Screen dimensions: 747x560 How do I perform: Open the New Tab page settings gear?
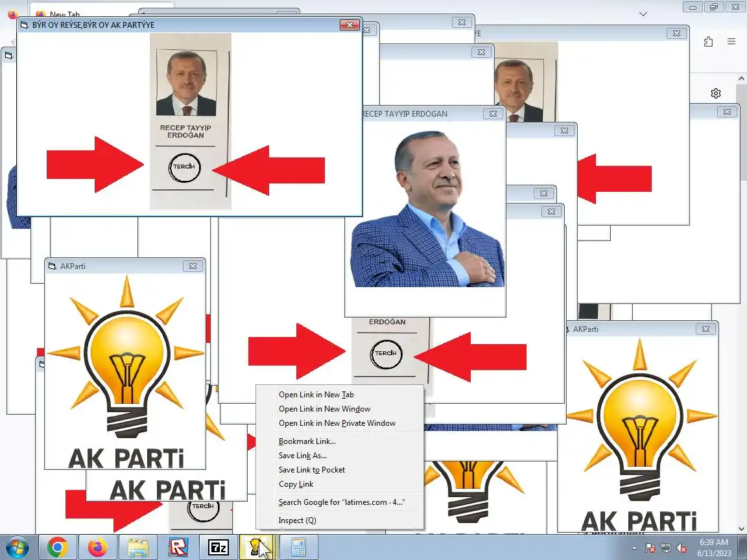[x=716, y=93]
